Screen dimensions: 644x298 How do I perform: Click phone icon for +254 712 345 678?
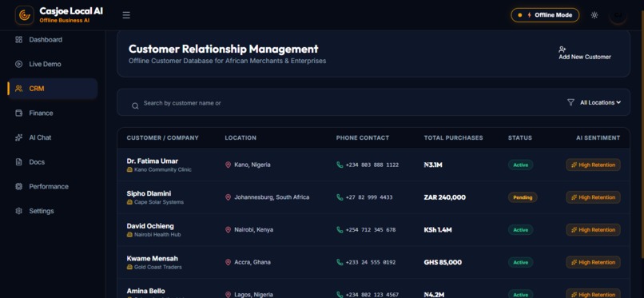340,229
